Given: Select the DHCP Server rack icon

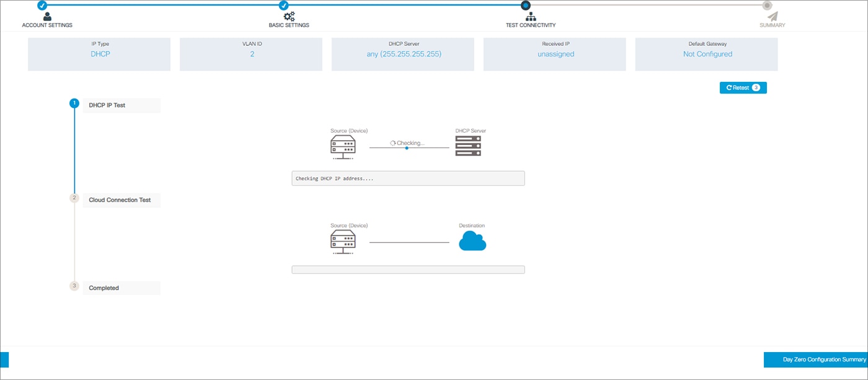Looking at the screenshot, I should tap(468, 145).
